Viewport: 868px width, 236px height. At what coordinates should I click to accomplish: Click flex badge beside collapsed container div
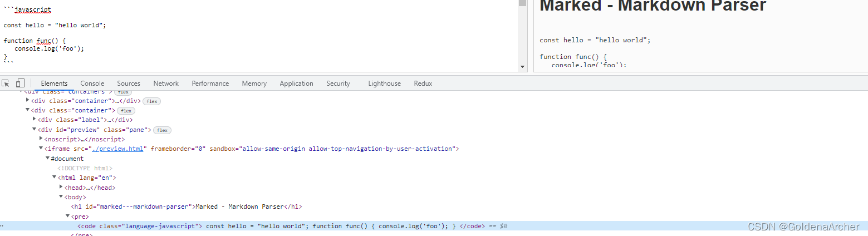pyautogui.click(x=151, y=101)
